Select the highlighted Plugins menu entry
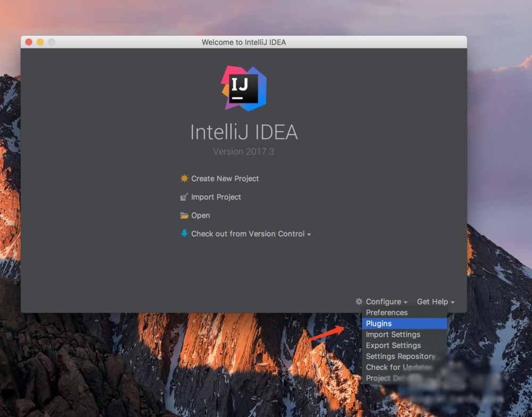532x417 pixels. pos(379,323)
